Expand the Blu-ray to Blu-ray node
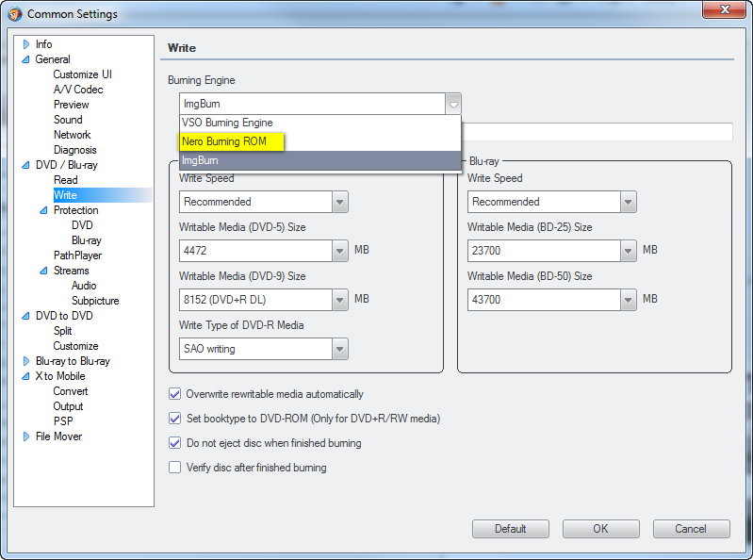 coord(26,361)
